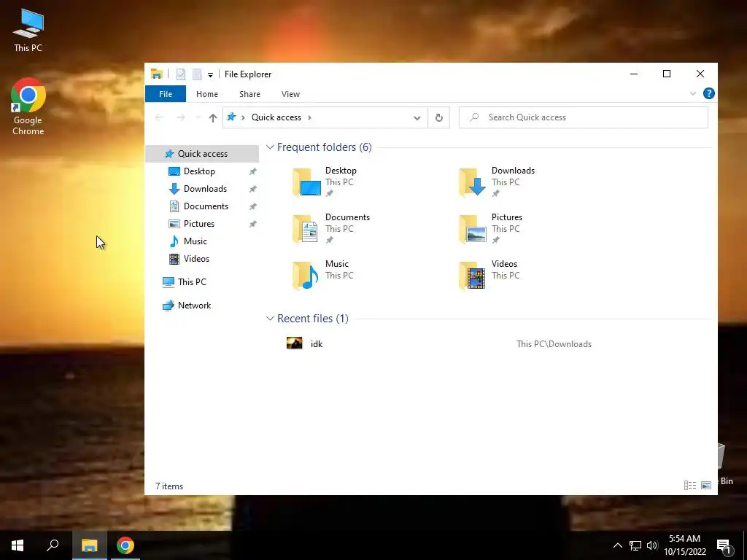
Task: Select Quick access in the navigation pane
Action: coord(202,154)
